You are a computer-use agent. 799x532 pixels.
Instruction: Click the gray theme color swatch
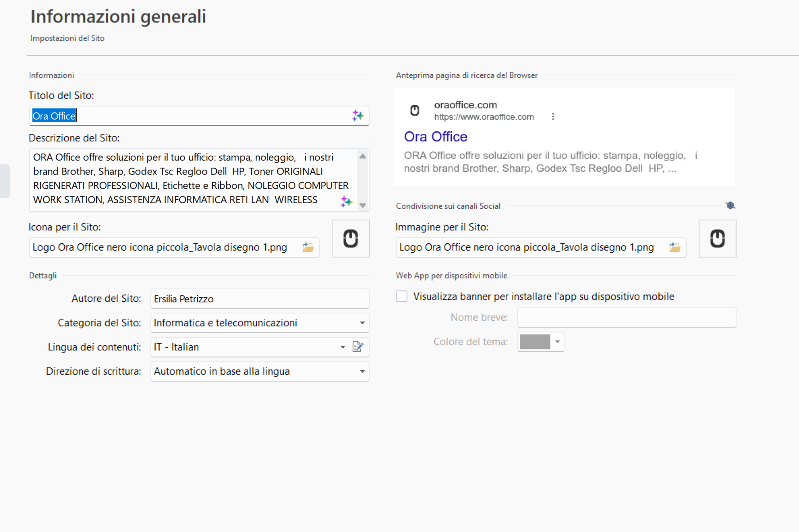[x=535, y=342]
